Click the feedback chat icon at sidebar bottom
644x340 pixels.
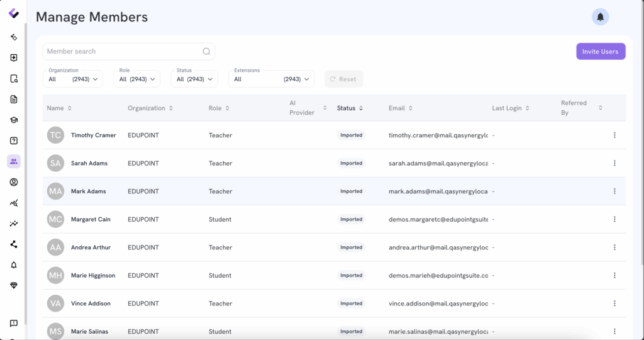[14, 324]
